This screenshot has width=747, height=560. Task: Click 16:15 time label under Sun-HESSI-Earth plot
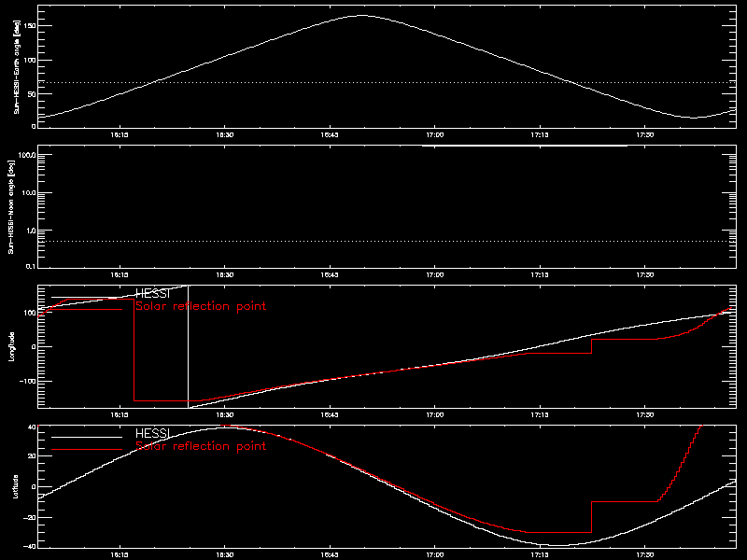coord(120,135)
